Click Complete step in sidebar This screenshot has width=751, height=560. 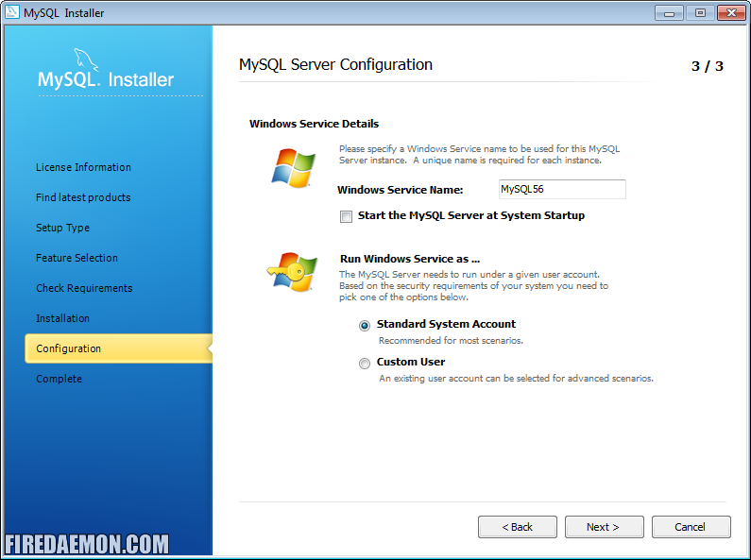click(x=59, y=379)
